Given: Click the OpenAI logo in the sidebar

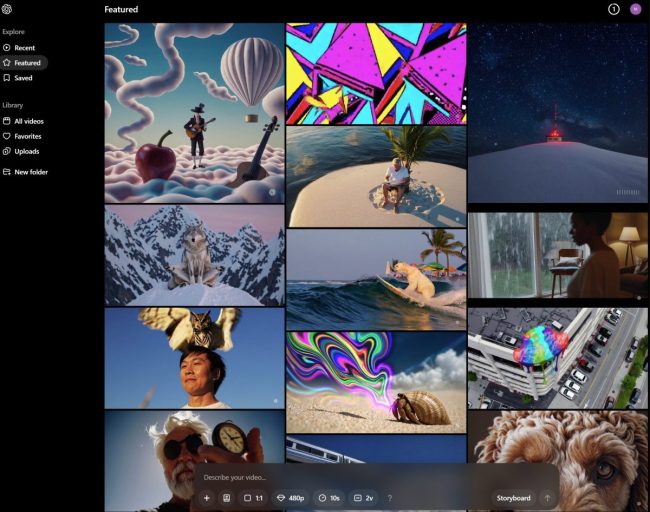Looking at the screenshot, I should click(8, 10).
